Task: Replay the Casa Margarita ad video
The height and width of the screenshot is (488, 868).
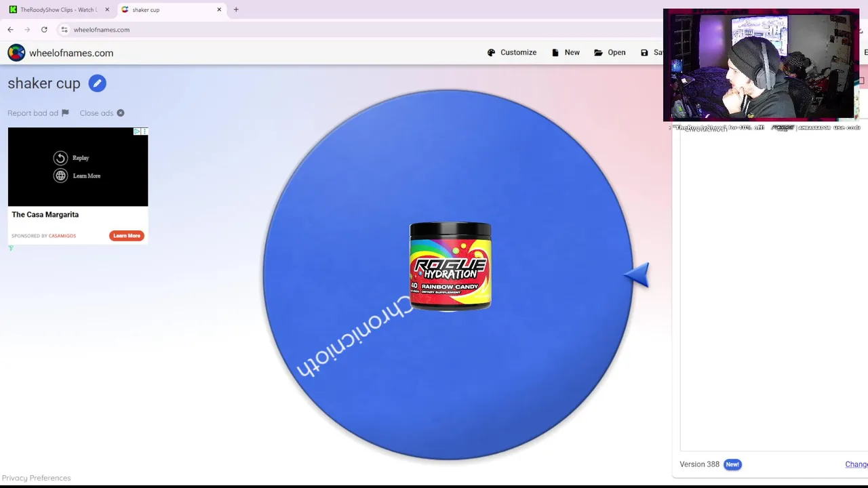Action: [72, 158]
